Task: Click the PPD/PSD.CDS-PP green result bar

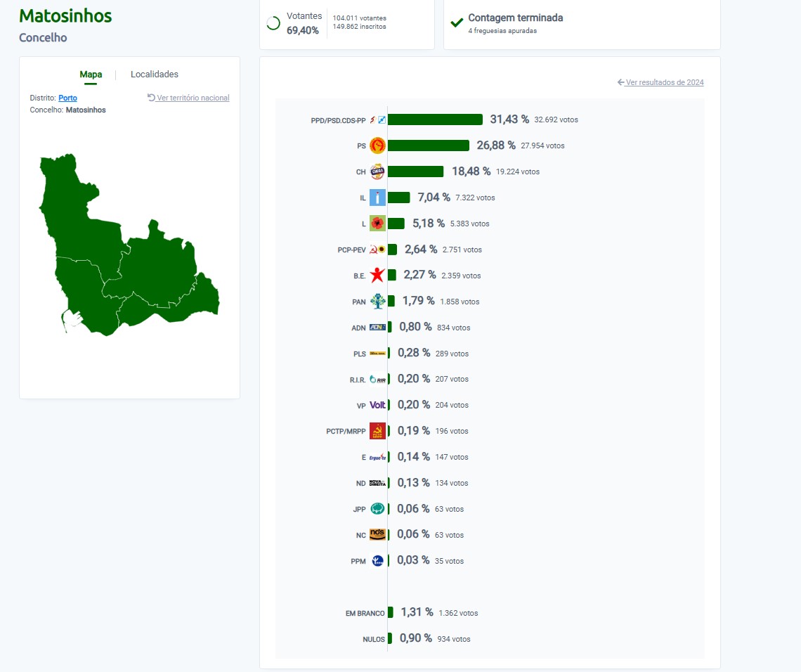Action: [435, 119]
